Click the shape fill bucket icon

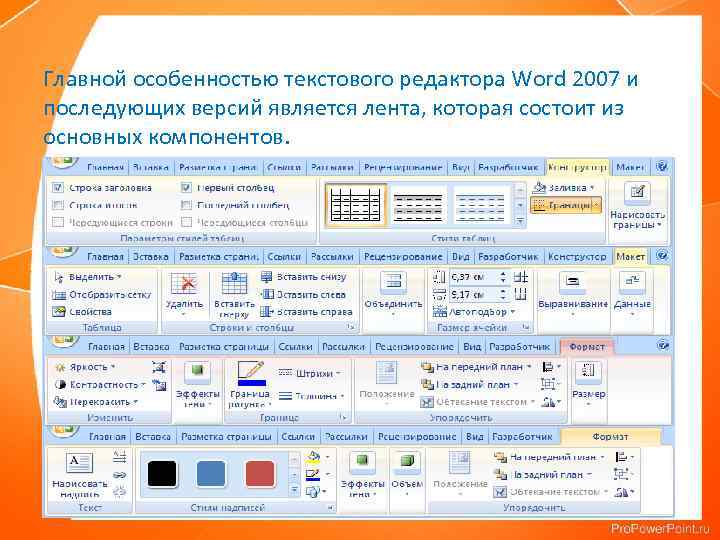[x=313, y=457]
